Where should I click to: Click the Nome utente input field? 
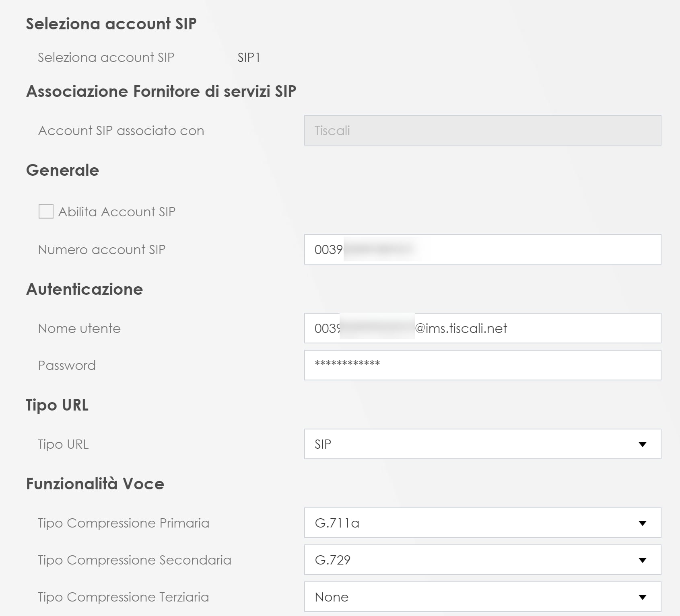(x=482, y=328)
